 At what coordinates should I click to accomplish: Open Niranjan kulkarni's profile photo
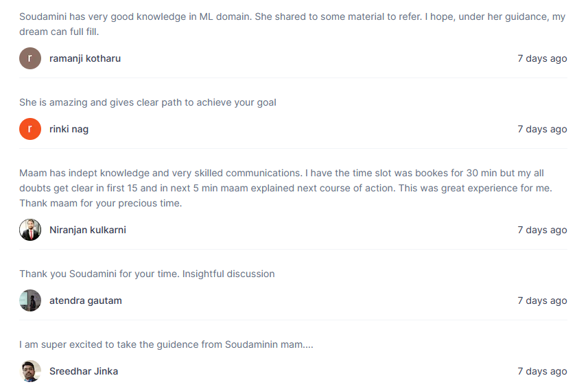click(30, 230)
